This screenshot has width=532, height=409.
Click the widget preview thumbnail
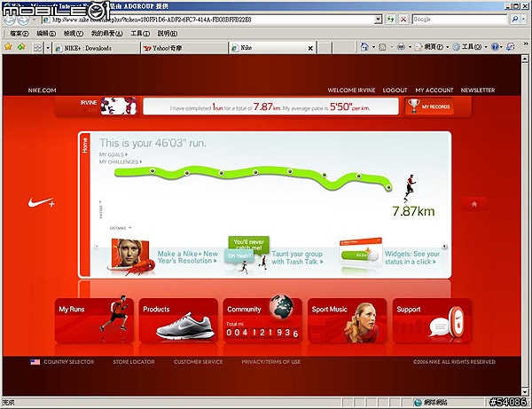[x=361, y=253]
